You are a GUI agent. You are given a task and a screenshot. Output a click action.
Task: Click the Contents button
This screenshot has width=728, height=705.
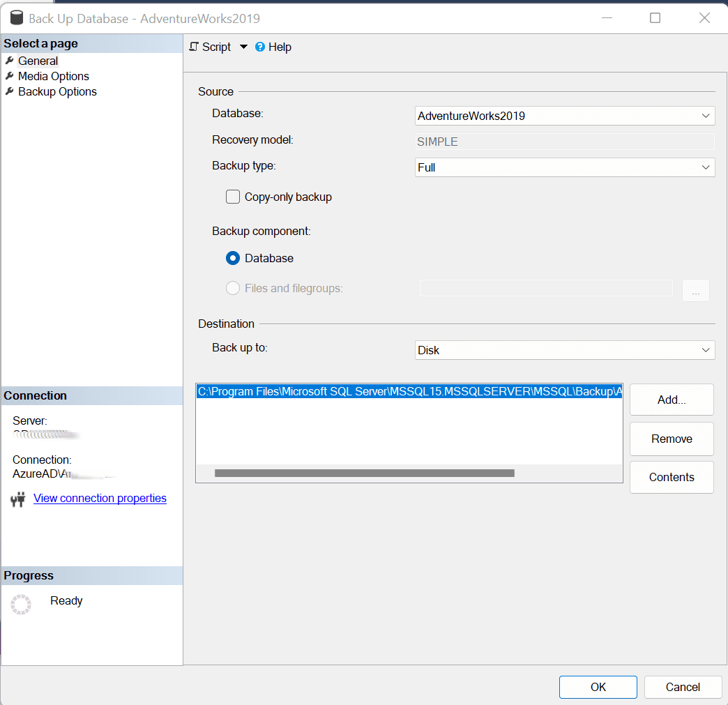[672, 477]
